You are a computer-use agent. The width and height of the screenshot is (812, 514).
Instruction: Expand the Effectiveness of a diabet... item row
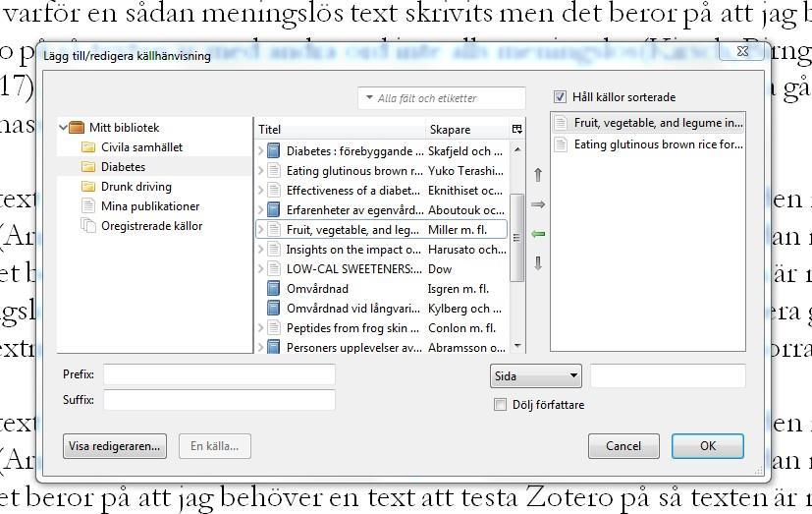pyautogui.click(x=261, y=191)
